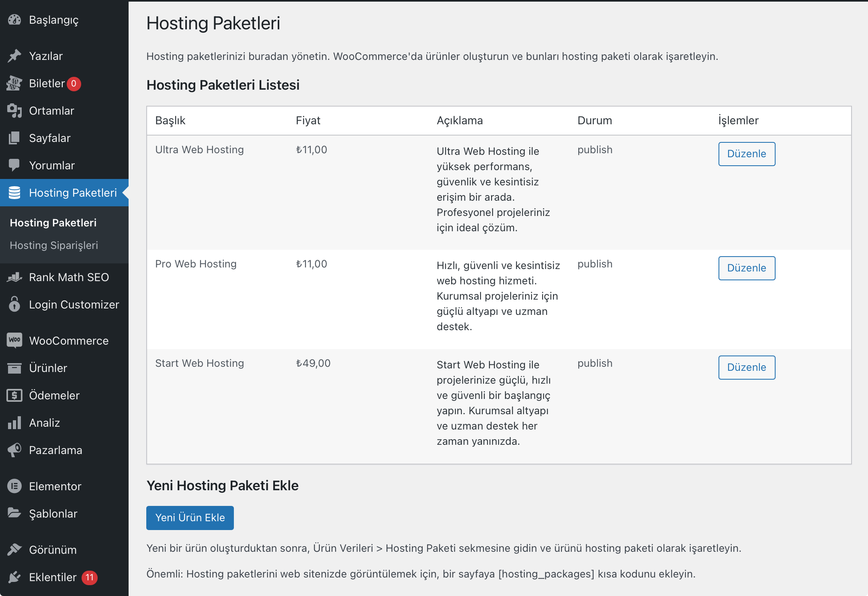Image resolution: width=868 pixels, height=596 pixels.
Task: Click the Durum column header
Action: (595, 120)
